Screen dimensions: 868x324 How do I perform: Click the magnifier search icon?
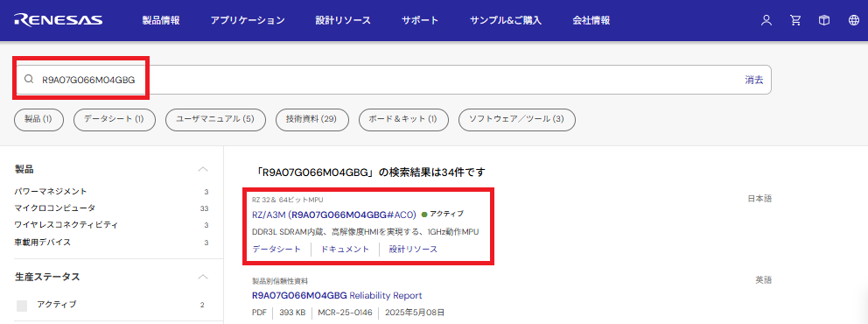(x=30, y=79)
